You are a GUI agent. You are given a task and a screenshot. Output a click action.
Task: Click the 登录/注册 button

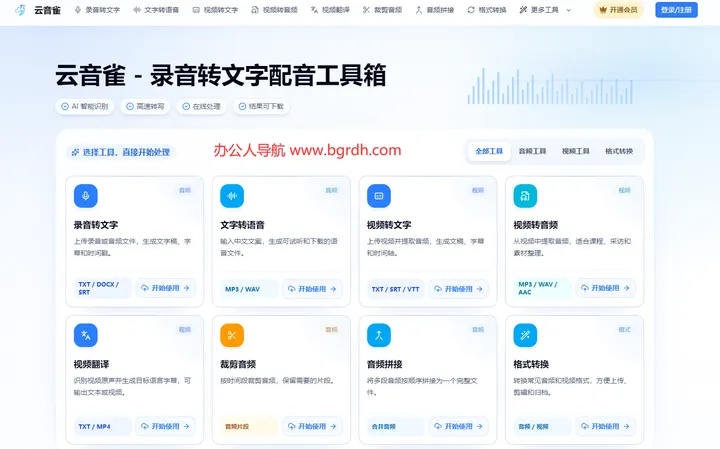pyautogui.click(x=676, y=10)
